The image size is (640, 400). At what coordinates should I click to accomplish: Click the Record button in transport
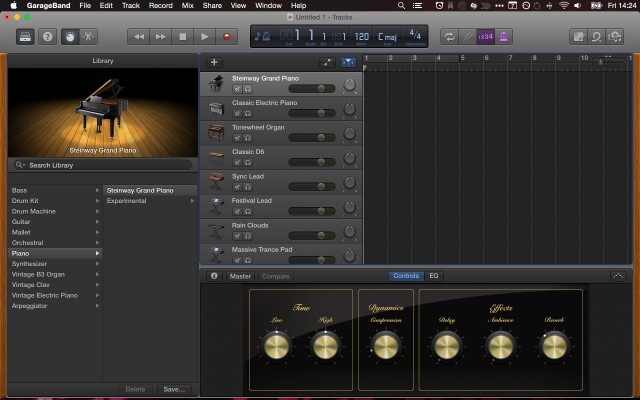click(227, 37)
